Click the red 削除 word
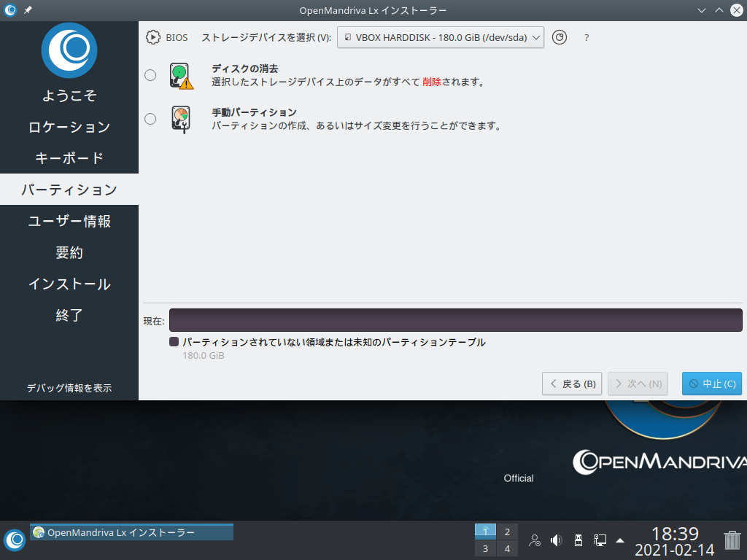The image size is (747, 560). pos(432,82)
